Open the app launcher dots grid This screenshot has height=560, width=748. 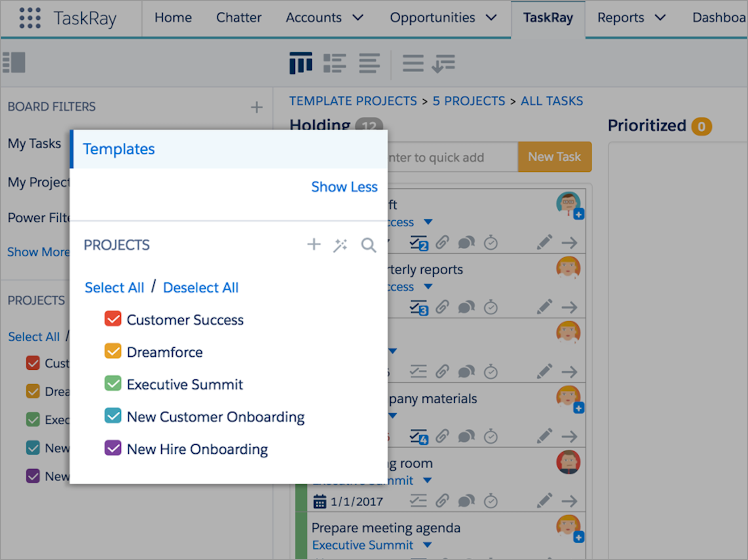click(x=30, y=18)
